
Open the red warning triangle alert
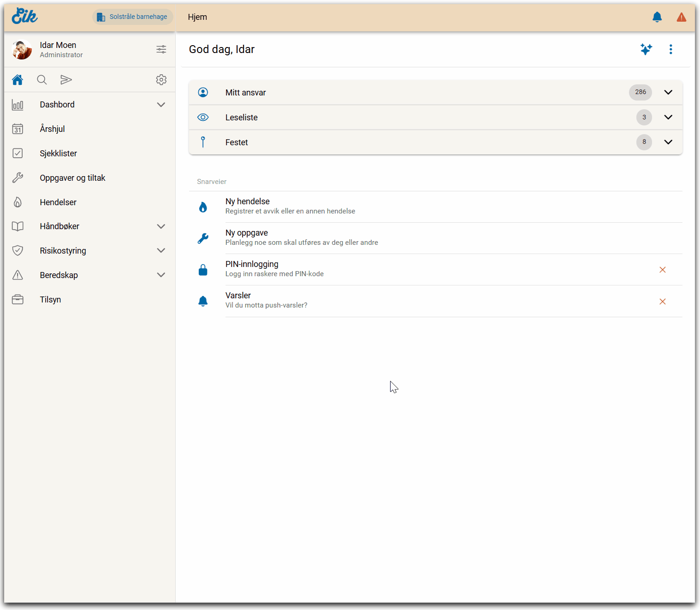(681, 18)
